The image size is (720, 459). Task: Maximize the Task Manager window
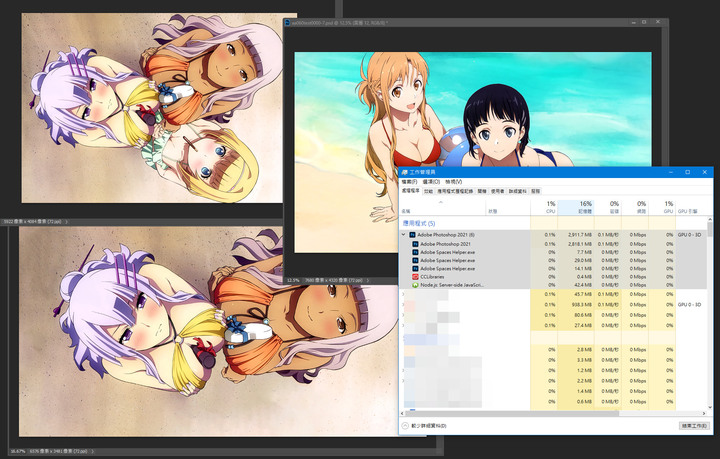pyautogui.click(x=687, y=172)
